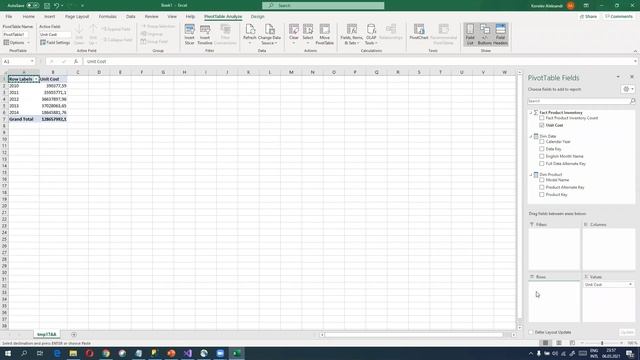Screen dimensions: 640x360
Task: Check the Calendar Year field
Action: 542,142
